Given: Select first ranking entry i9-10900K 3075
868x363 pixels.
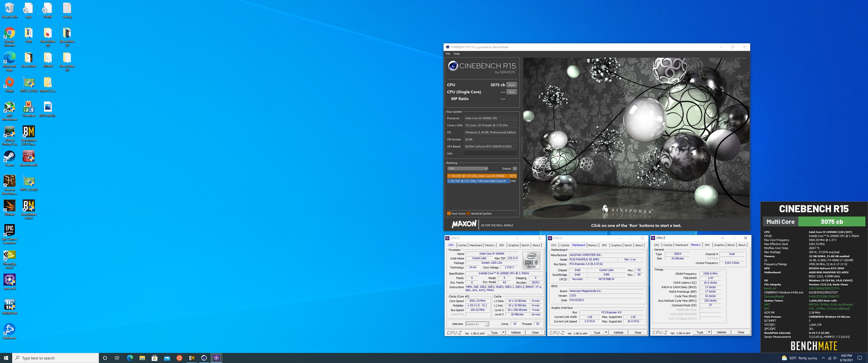Looking at the screenshot, I should click(482, 176).
